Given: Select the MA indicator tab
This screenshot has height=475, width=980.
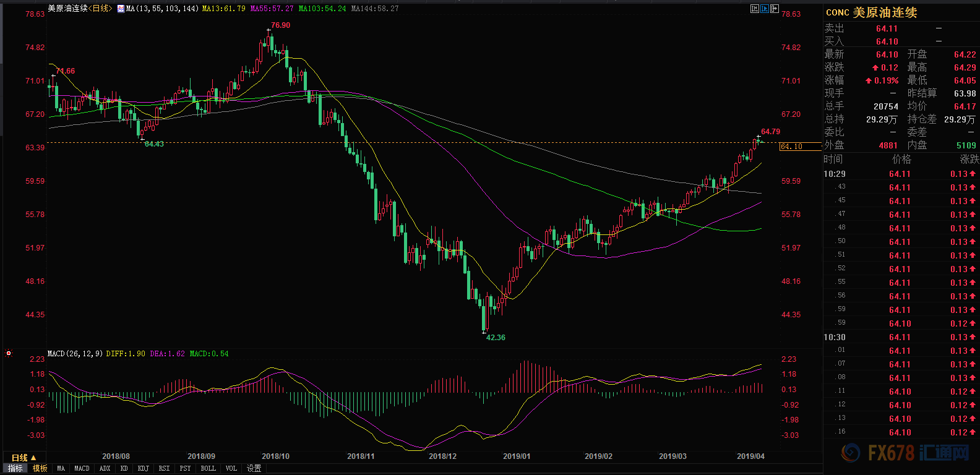Looking at the screenshot, I should (x=61, y=468).
